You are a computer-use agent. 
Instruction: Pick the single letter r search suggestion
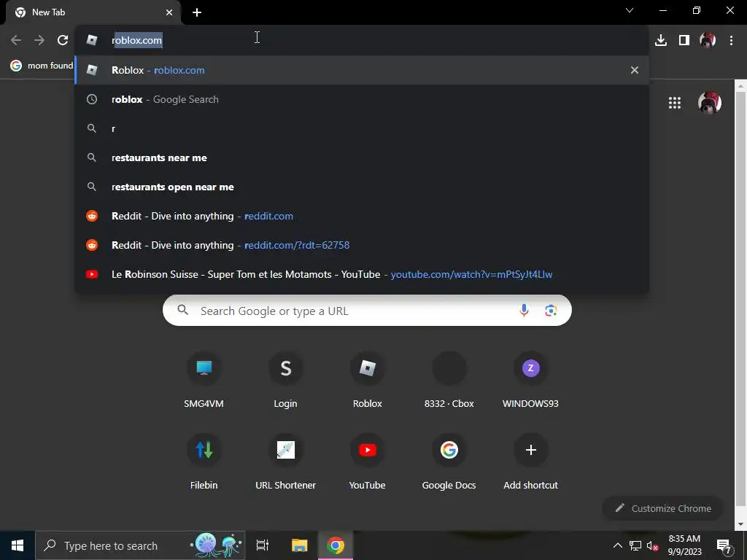click(x=362, y=128)
